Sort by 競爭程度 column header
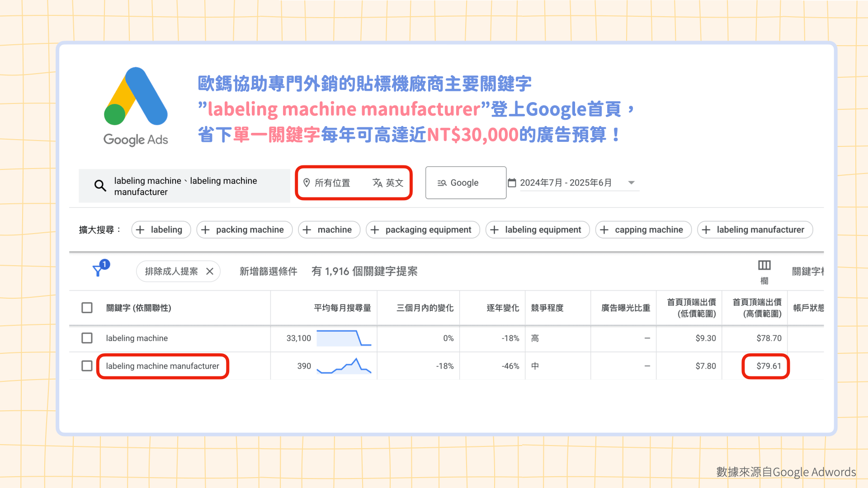 pos(547,308)
